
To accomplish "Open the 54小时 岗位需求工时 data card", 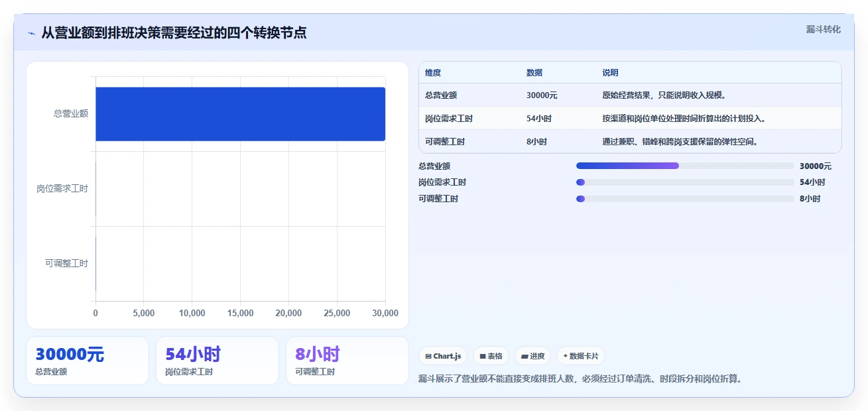I will pos(217,361).
